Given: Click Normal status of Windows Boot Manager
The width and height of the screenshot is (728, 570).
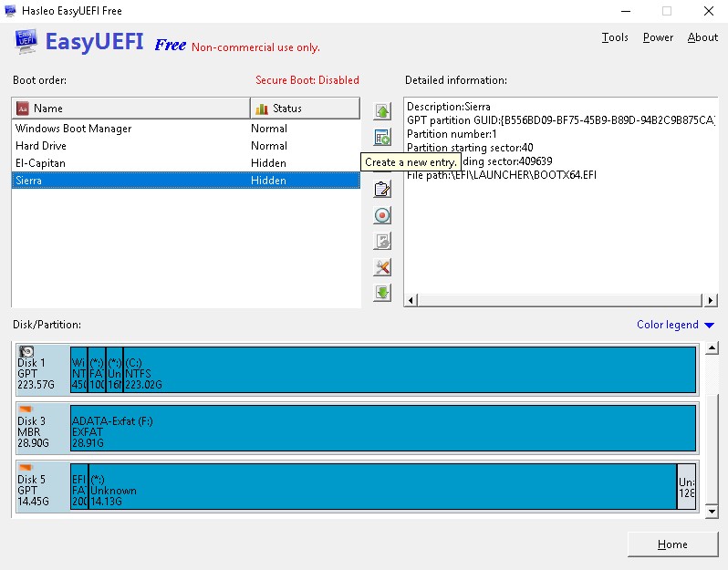Looking at the screenshot, I should (x=269, y=129).
